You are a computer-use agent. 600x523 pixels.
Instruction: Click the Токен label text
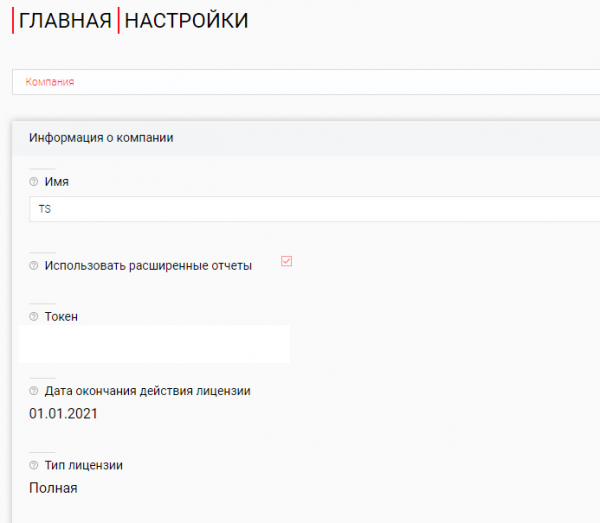61,317
